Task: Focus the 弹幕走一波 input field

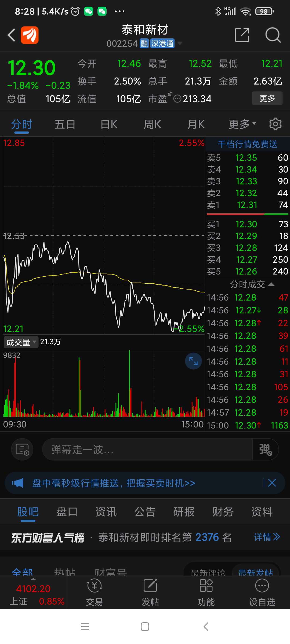Action: pyautogui.click(x=147, y=449)
